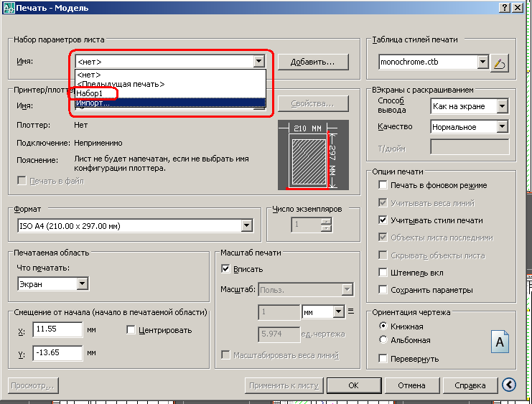Click the Число экземпляров copies field

pyautogui.click(x=307, y=224)
